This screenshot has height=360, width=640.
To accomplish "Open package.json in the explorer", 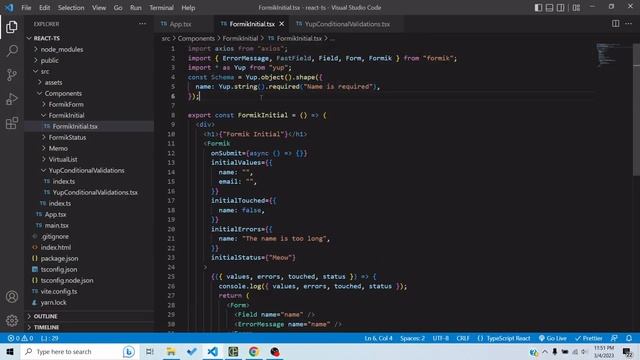I will click(89, 258).
